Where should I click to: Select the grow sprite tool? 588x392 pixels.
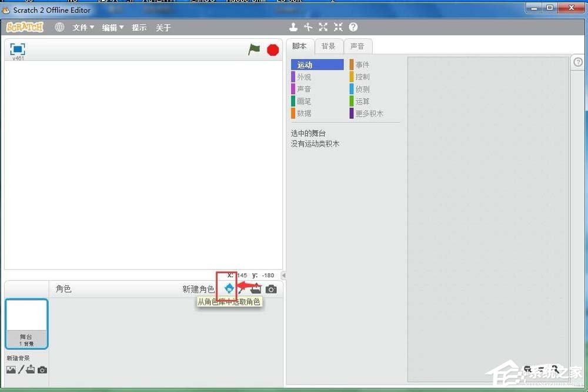tap(323, 27)
